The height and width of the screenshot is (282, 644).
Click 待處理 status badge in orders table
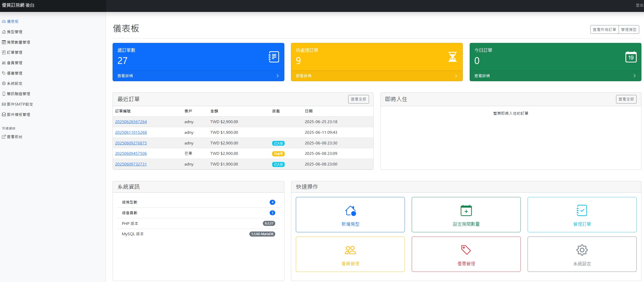pyautogui.click(x=278, y=154)
